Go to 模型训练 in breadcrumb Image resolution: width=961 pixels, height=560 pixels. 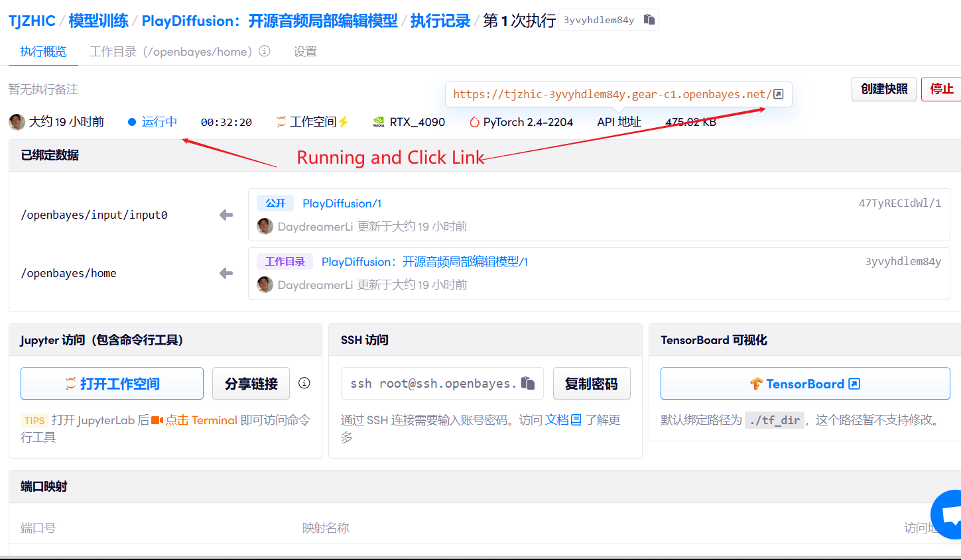(98, 21)
